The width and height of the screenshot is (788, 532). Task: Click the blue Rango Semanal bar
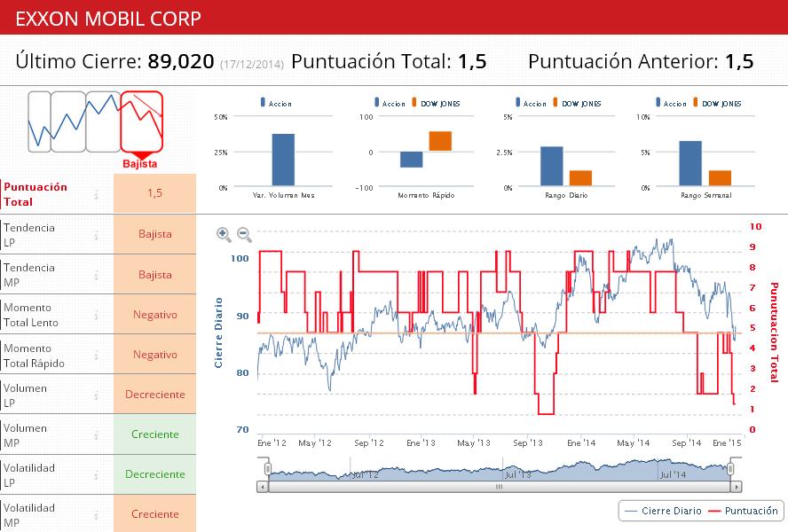(690, 163)
